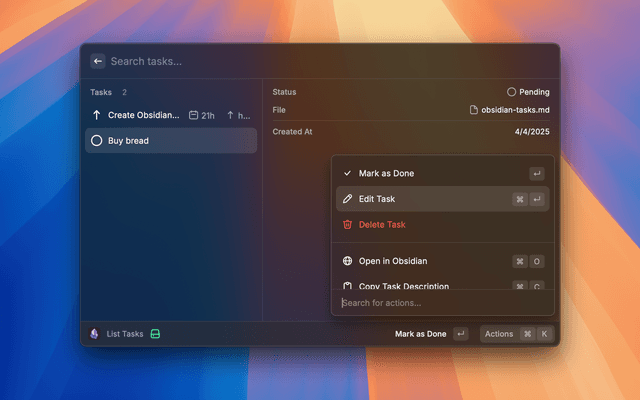This screenshot has height=400, width=640.
Task: Toggle the Buy bread completion circle
Action: coord(97,141)
